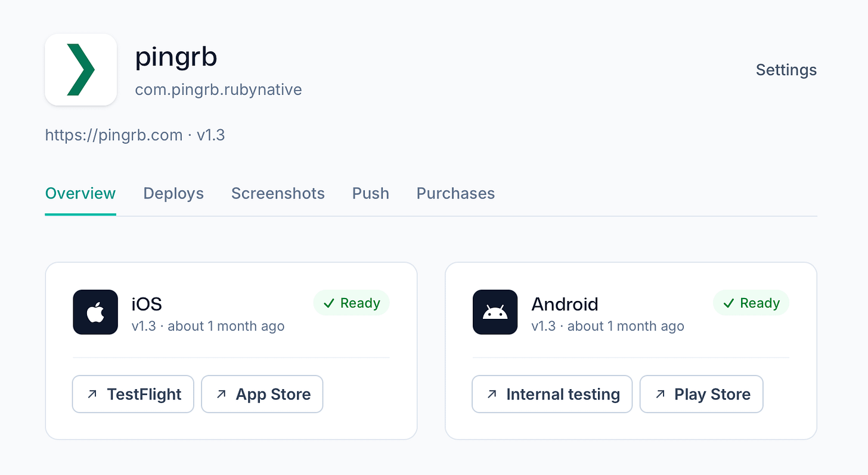
Task: Click the Ready status badge on iOS card
Action: pyautogui.click(x=352, y=303)
